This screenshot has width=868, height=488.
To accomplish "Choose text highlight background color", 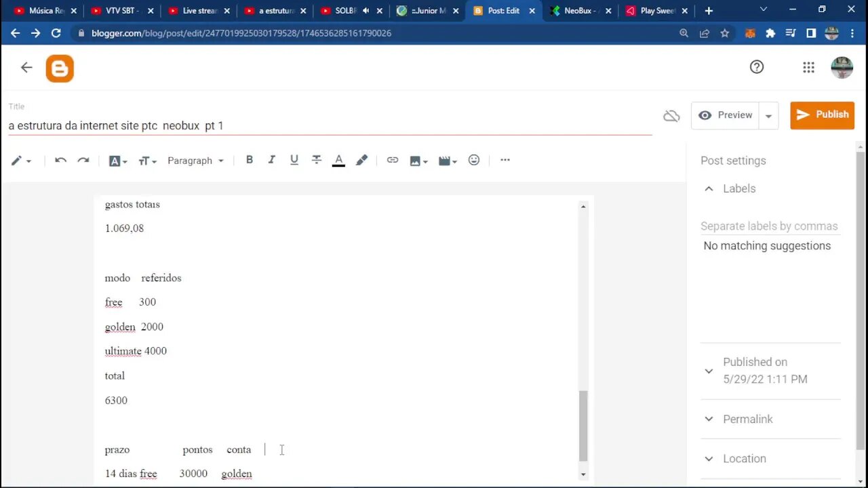I will click(x=361, y=160).
